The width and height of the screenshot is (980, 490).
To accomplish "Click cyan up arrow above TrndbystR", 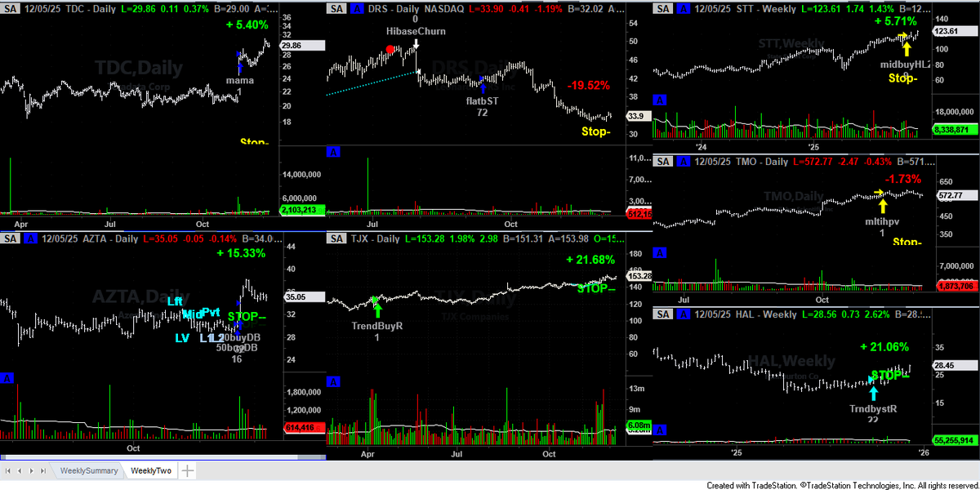I will pos(873,394).
